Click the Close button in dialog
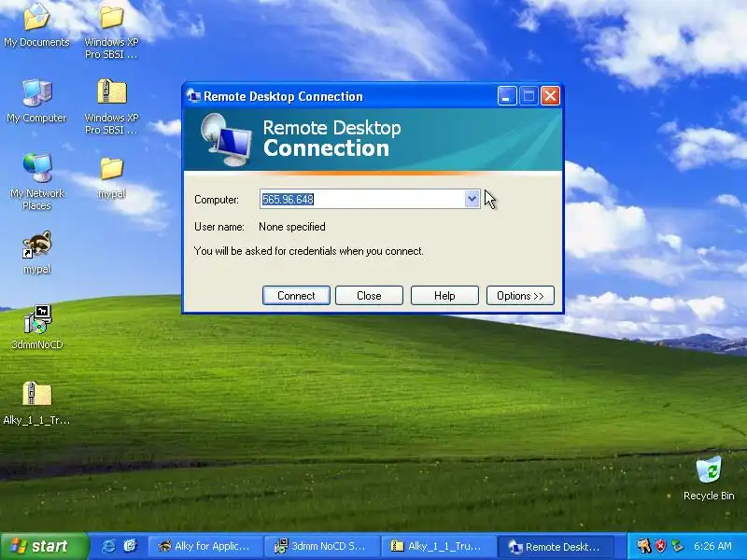 click(369, 296)
